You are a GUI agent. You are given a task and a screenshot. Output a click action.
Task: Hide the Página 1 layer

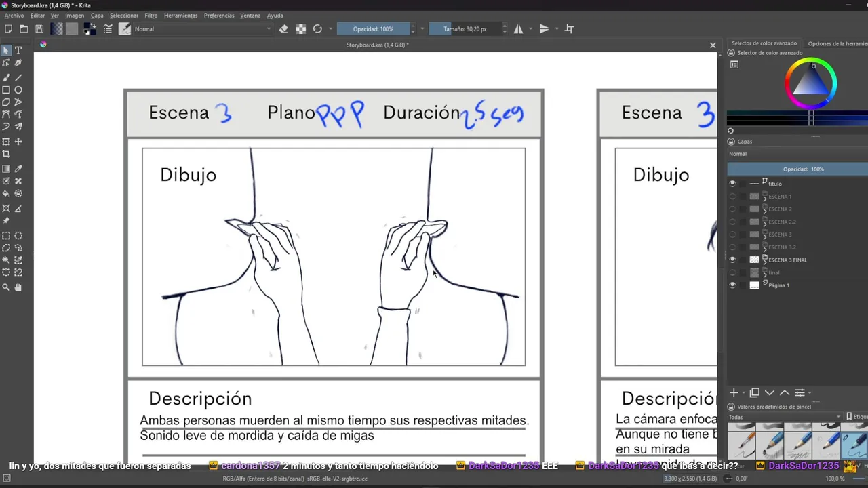pyautogui.click(x=732, y=285)
